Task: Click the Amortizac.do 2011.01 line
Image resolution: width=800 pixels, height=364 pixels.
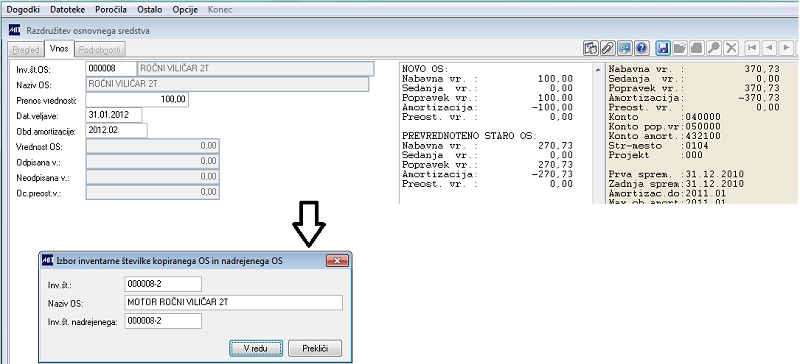Action: tap(668, 193)
